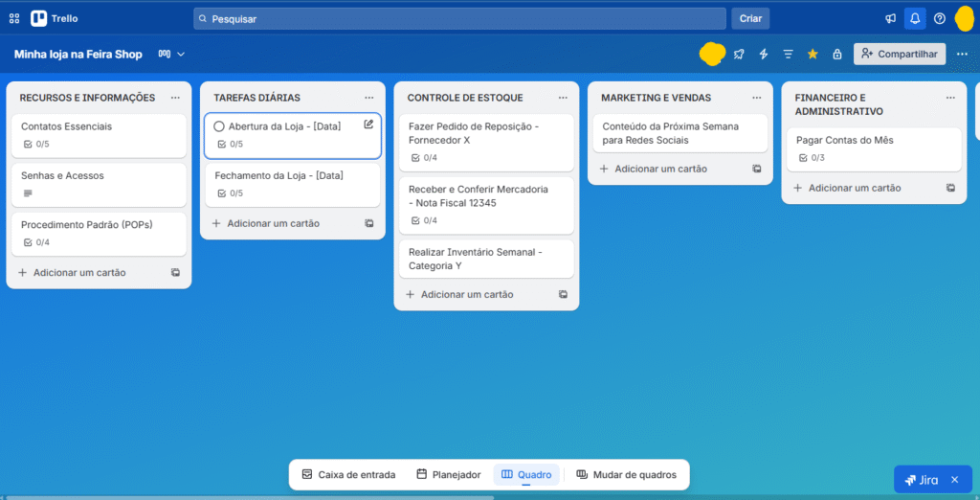Open the Contatos Essenciais card
The width and height of the screenshot is (980, 500).
(99, 135)
